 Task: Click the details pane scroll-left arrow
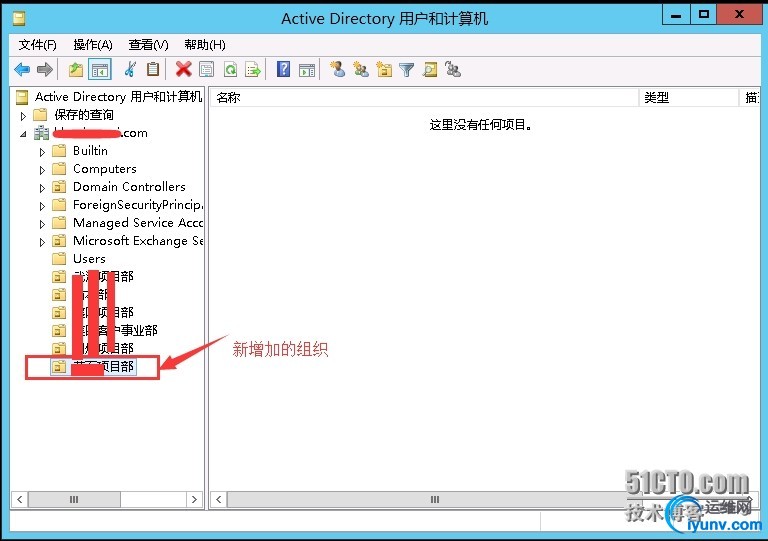pyautogui.click(x=218, y=499)
